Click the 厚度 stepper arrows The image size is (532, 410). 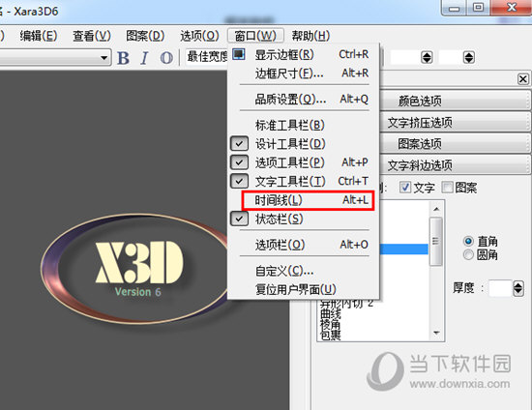(518, 288)
